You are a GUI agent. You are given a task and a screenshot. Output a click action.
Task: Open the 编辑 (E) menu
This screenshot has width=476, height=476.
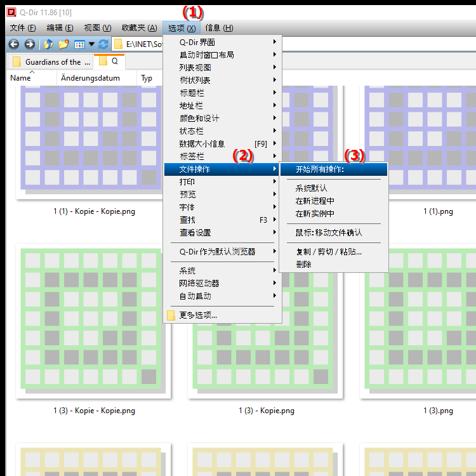(60, 28)
